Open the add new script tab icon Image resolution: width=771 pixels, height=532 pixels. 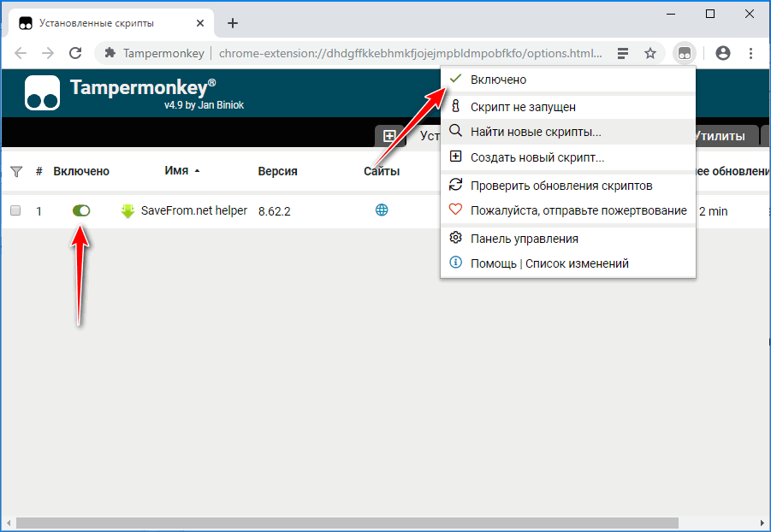coord(389,136)
